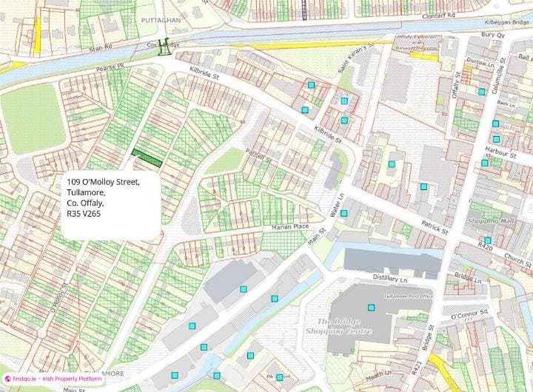The height and width of the screenshot is (392, 533).
Task: Click the fridgo.ie logo icon
Action: (7, 378)
